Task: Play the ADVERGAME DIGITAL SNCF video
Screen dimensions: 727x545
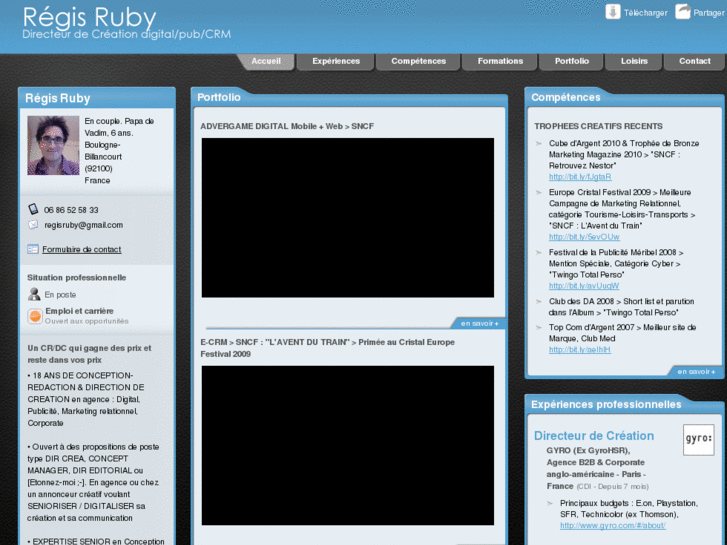Action: [348, 218]
